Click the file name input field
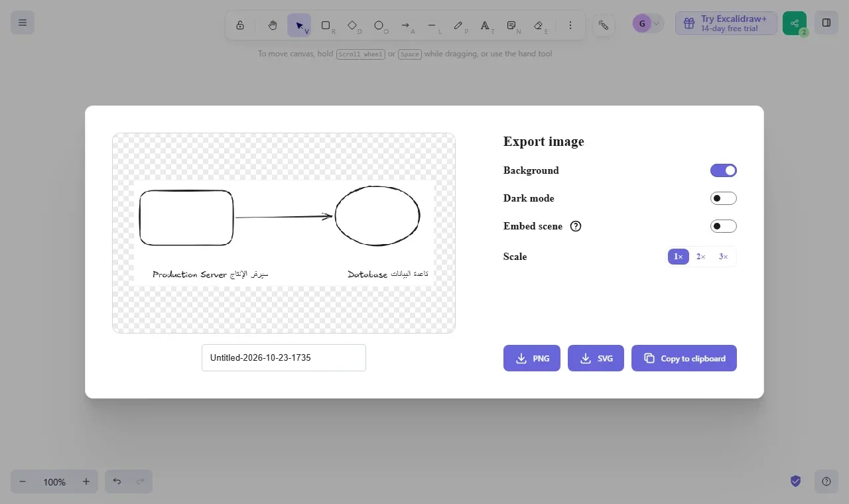The width and height of the screenshot is (849, 504). click(x=284, y=357)
